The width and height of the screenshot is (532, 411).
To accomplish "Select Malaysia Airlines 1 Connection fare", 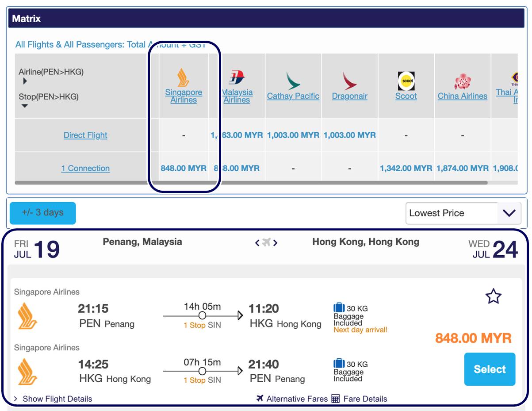I will (x=237, y=168).
